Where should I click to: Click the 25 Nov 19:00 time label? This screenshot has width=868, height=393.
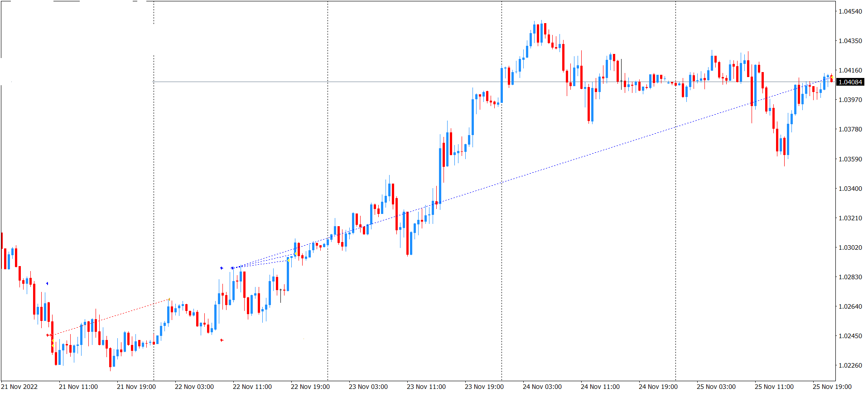click(x=832, y=387)
